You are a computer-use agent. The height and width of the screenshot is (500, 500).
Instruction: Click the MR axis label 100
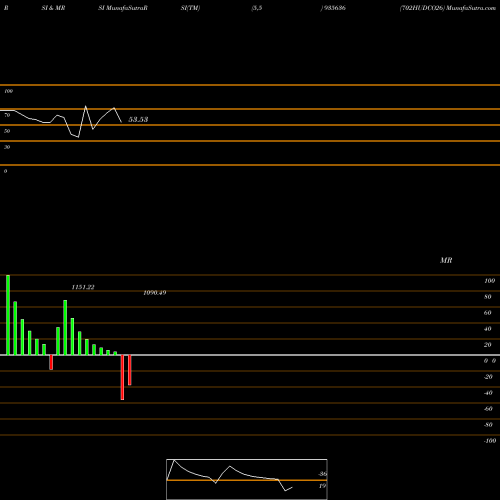pyautogui.click(x=489, y=281)
